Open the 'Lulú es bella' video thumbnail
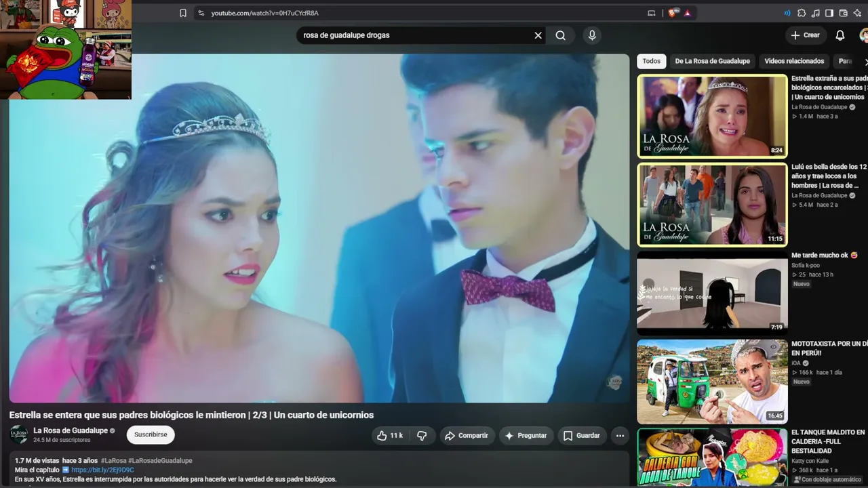The height and width of the screenshot is (488, 868). [712, 204]
